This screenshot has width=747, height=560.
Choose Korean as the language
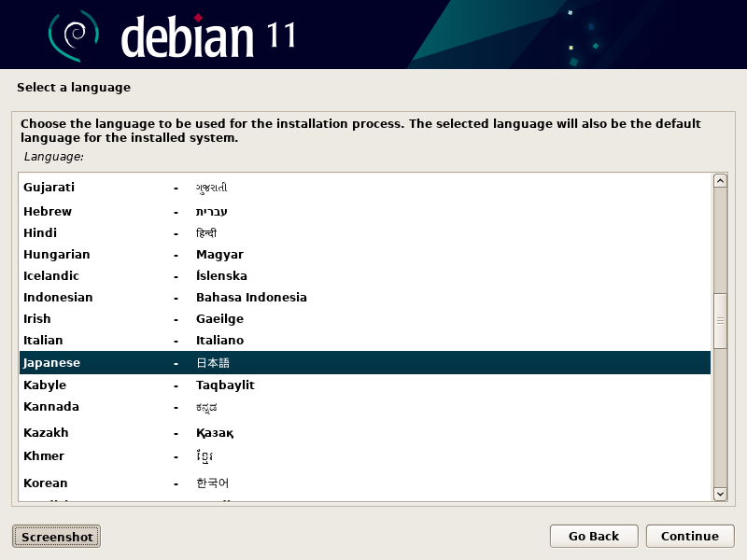coord(365,483)
